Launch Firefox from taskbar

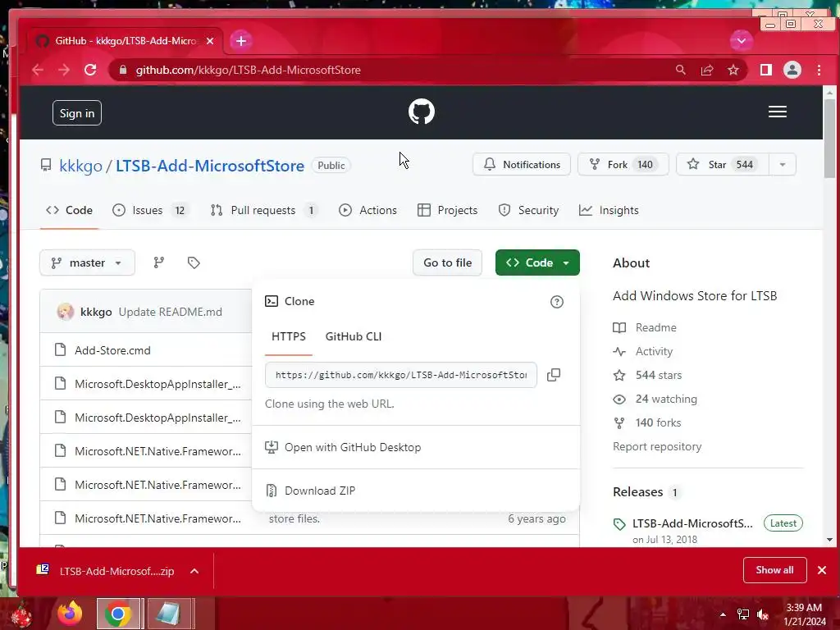[71, 614]
